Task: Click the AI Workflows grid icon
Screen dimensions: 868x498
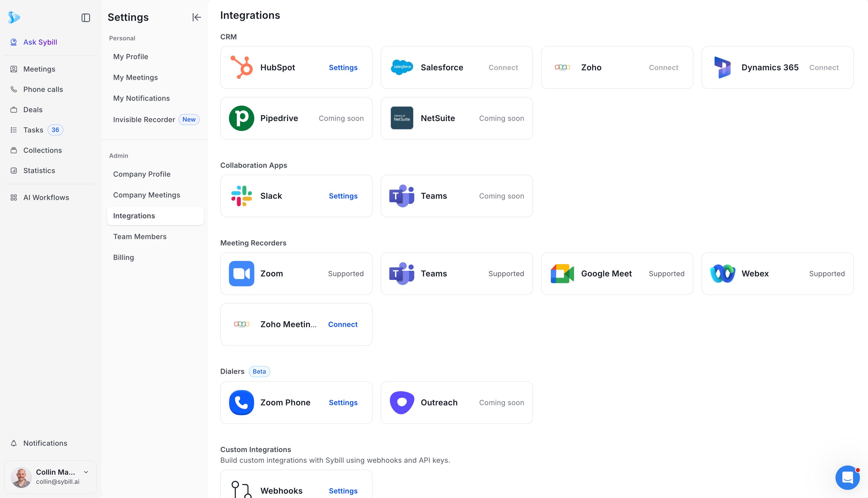Action: pos(14,197)
